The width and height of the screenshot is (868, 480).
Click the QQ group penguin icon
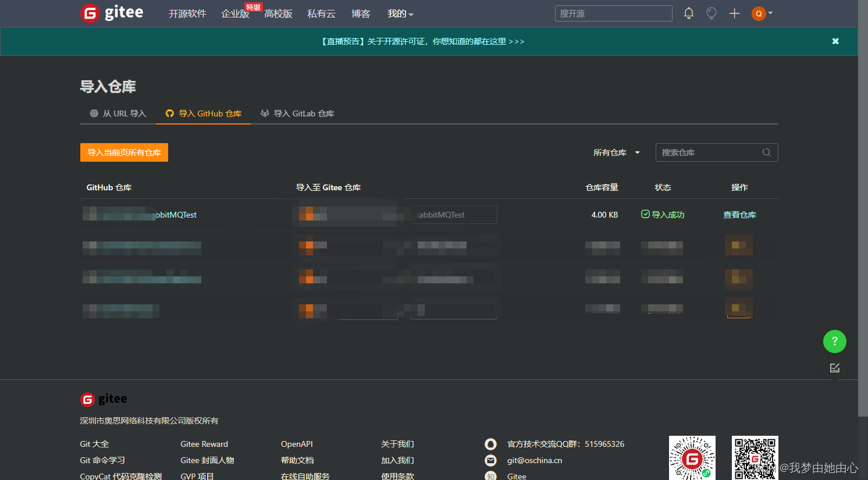[490, 444]
